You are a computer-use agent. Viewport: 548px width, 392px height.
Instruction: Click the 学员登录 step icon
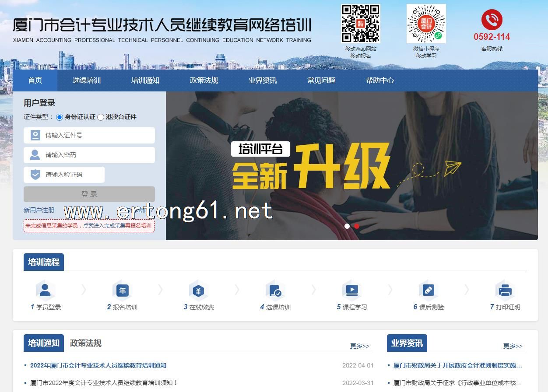[x=45, y=290]
